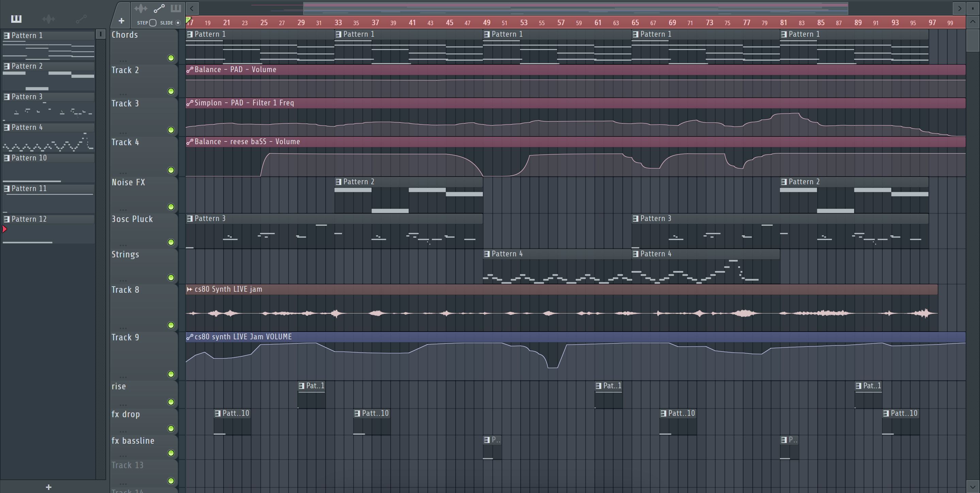Open Simplon - PAD - Filter 1 Freq clip menu
The height and width of the screenshot is (493, 980).
[190, 103]
